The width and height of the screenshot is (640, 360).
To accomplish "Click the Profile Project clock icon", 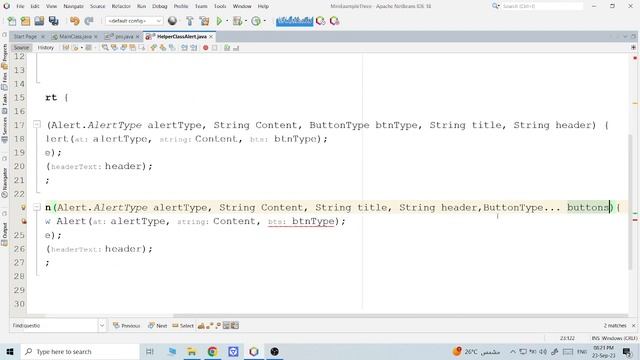I will coord(256,21).
